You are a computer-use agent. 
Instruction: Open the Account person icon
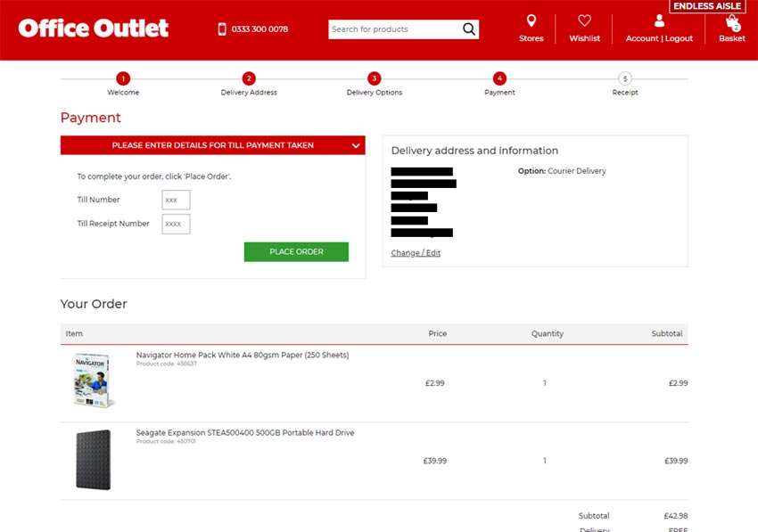659,20
